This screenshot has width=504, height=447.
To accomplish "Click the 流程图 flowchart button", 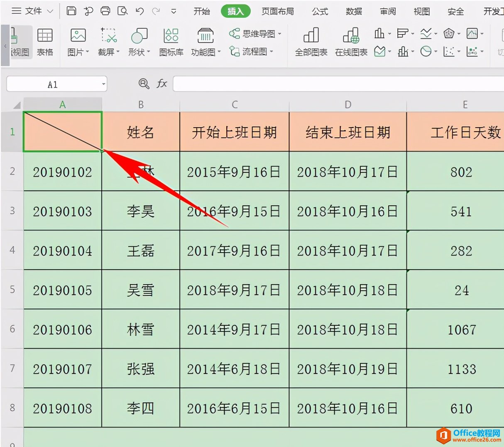I will [252, 52].
